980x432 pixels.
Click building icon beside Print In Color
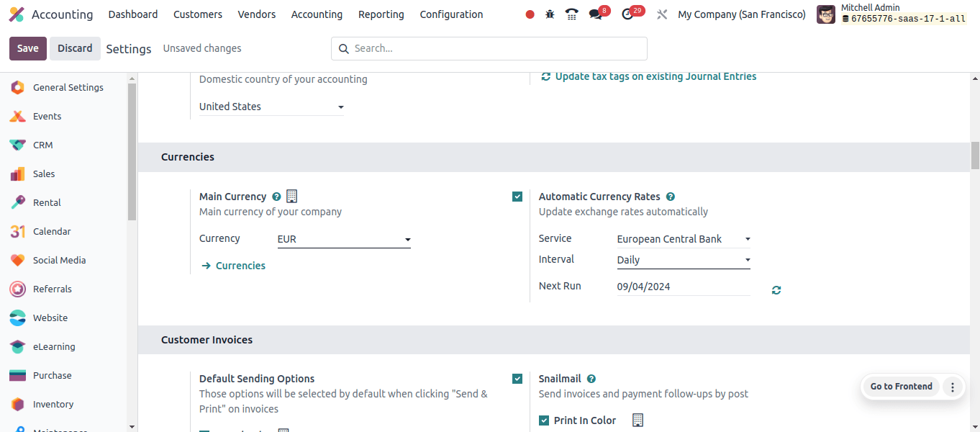[638, 420]
